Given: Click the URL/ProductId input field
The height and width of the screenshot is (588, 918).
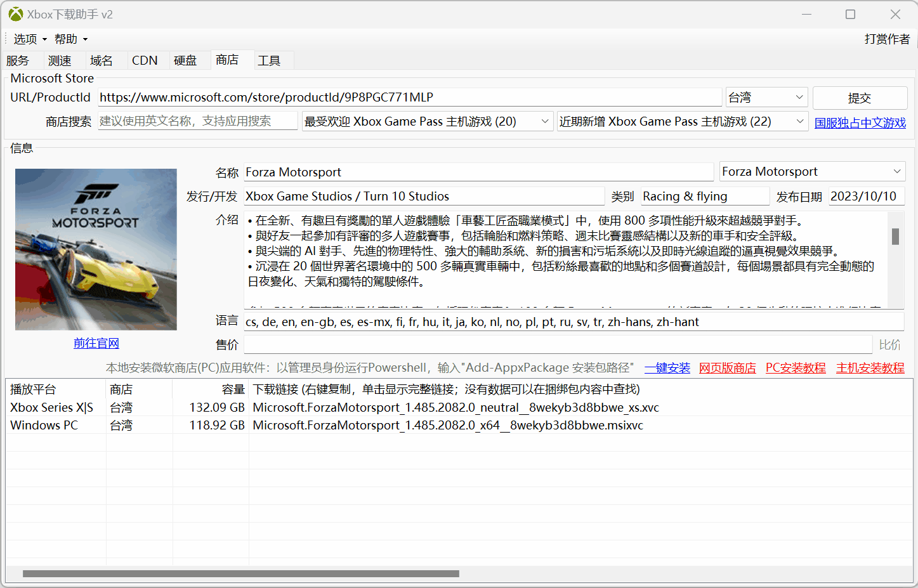Looking at the screenshot, I should pos(409,97).
